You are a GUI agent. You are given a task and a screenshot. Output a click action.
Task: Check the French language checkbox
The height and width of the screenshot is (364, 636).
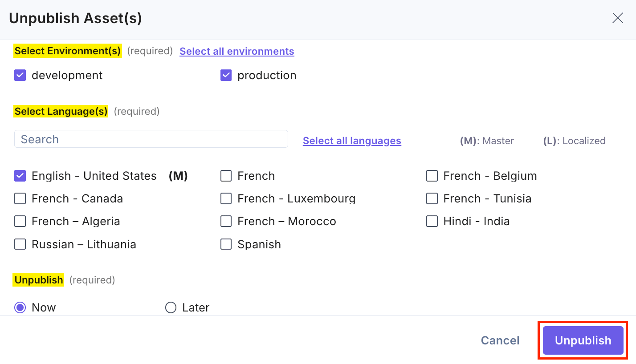tap(226, 176)
